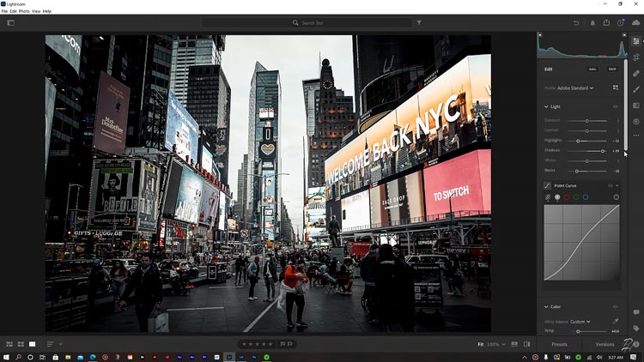Switch to square grid view
Screen dimensions: 644x362
[x=21, y=344]
